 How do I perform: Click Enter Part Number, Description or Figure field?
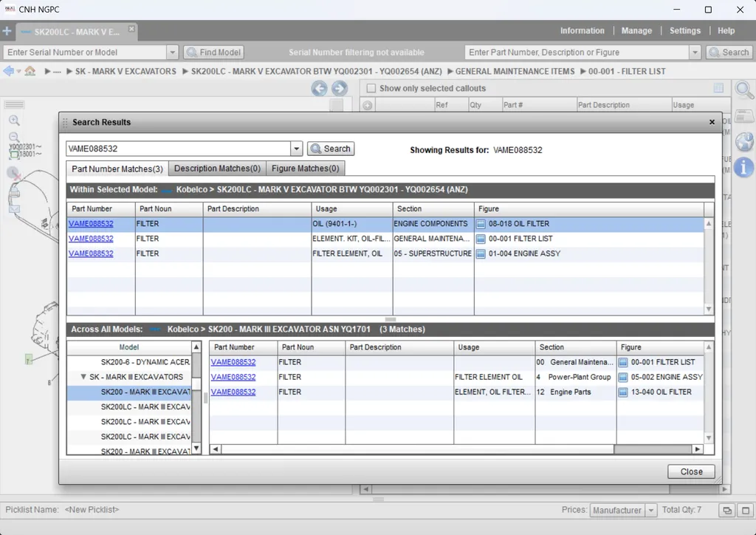coord(577,52)
